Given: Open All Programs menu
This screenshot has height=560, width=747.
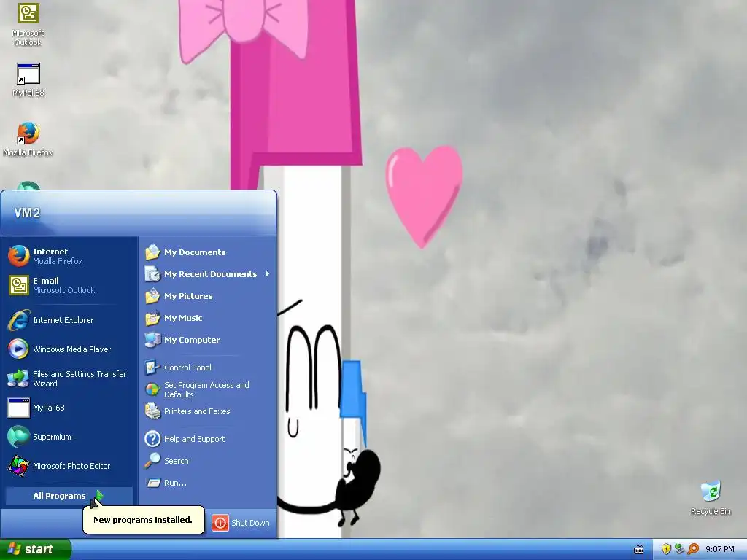Looking at the screenshot, I should pyautogui.click(x=69, y=496).
